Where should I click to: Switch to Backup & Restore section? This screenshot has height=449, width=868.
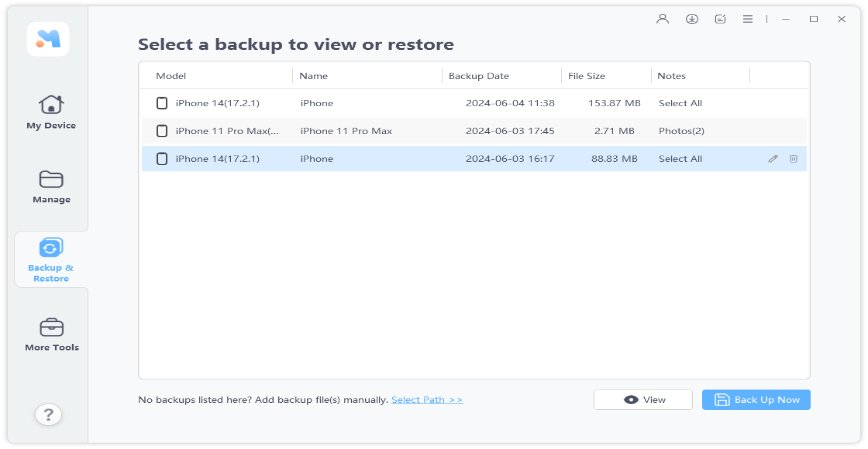coord(51,259)
